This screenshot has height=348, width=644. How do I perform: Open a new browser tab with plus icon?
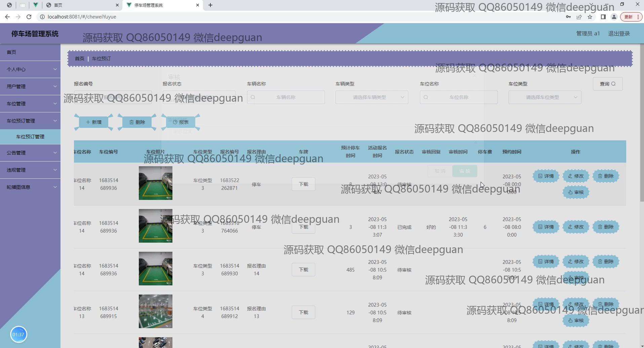point(210,5)
